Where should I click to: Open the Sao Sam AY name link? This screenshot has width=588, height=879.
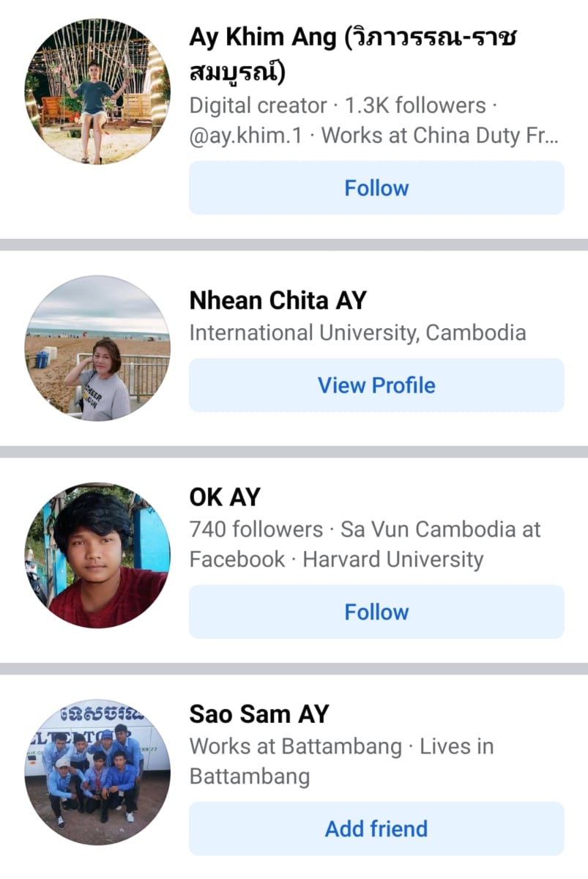point(259,714)
